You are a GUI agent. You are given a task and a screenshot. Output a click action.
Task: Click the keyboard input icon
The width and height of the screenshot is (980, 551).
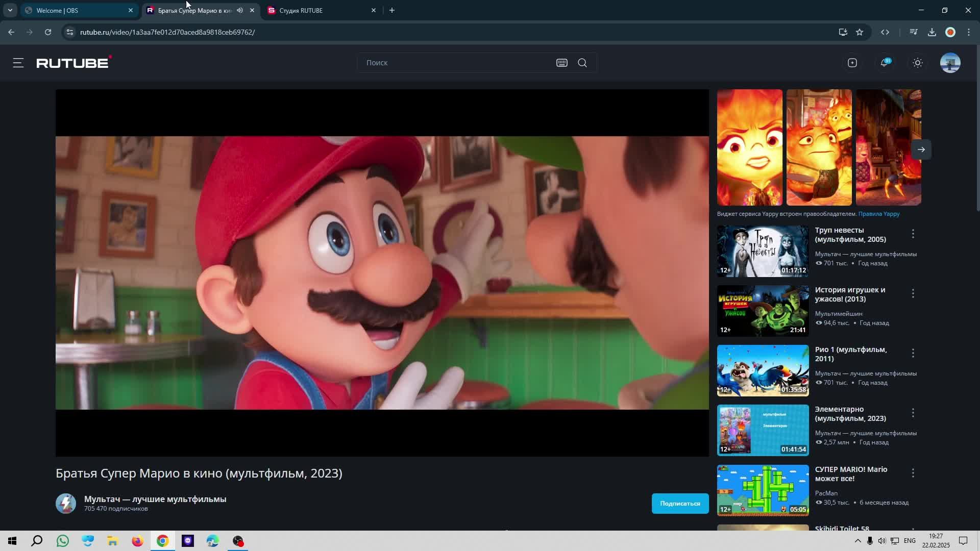point(562,63)
